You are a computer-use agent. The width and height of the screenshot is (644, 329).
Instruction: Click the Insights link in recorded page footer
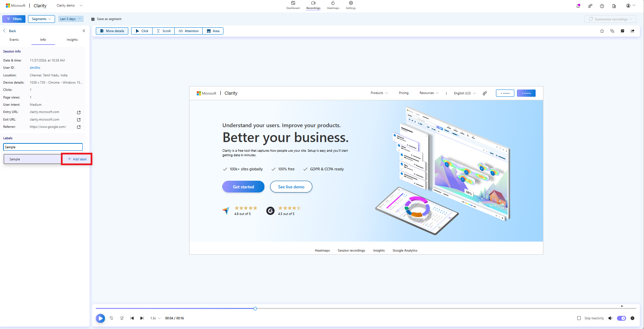tap(379, 251)
